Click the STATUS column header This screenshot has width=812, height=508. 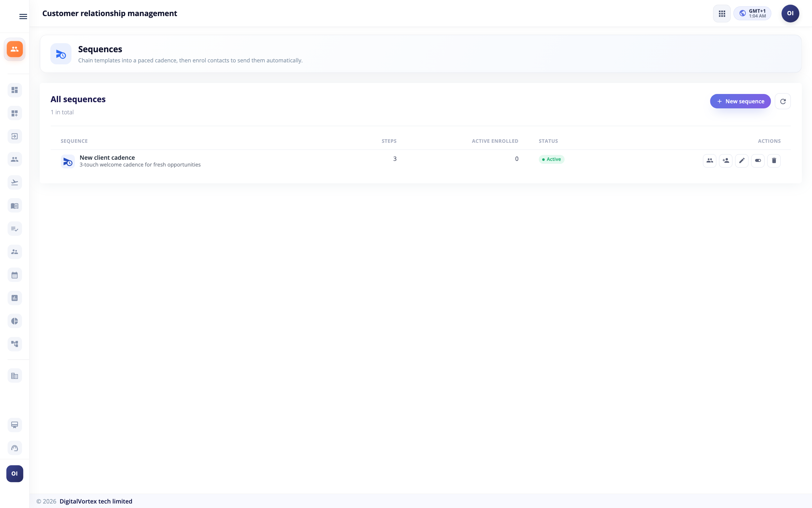click(x=548, y=141)
